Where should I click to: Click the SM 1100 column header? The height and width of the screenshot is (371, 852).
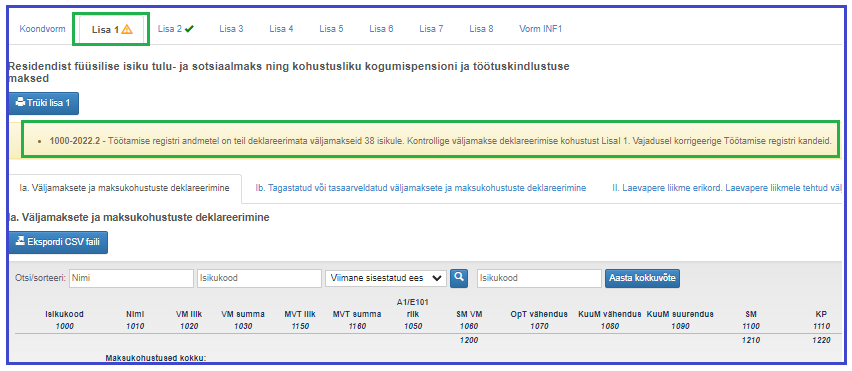point(750,320)
